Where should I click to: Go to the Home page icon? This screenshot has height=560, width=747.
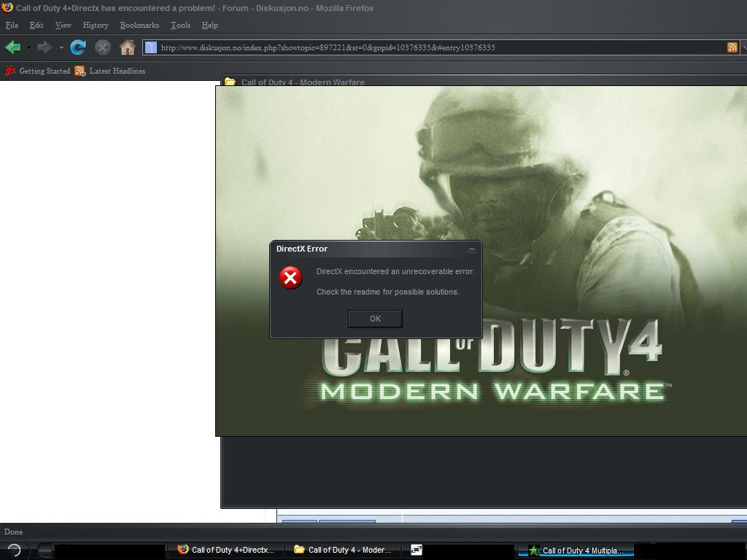[127, 47]
